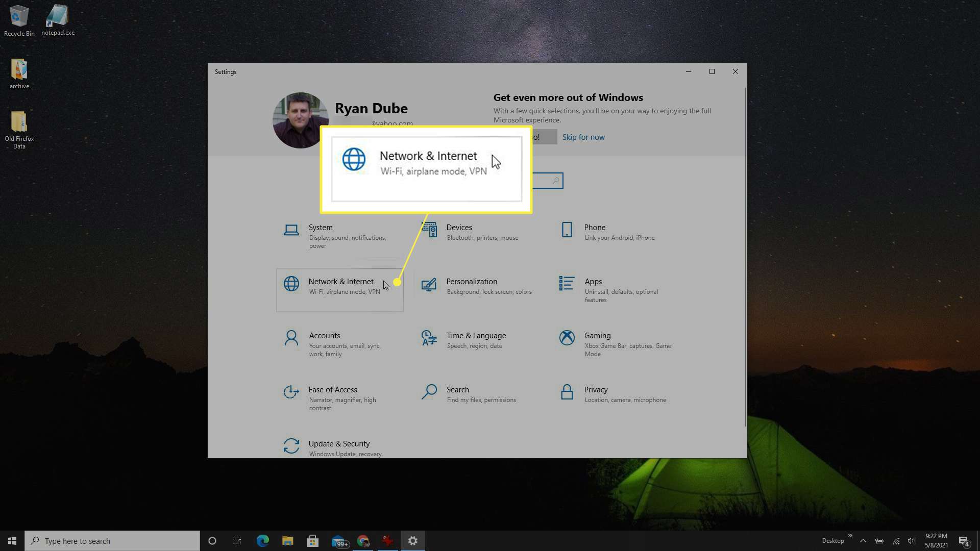
Task: Click the Update & Security title
Action: pos(339,444)
